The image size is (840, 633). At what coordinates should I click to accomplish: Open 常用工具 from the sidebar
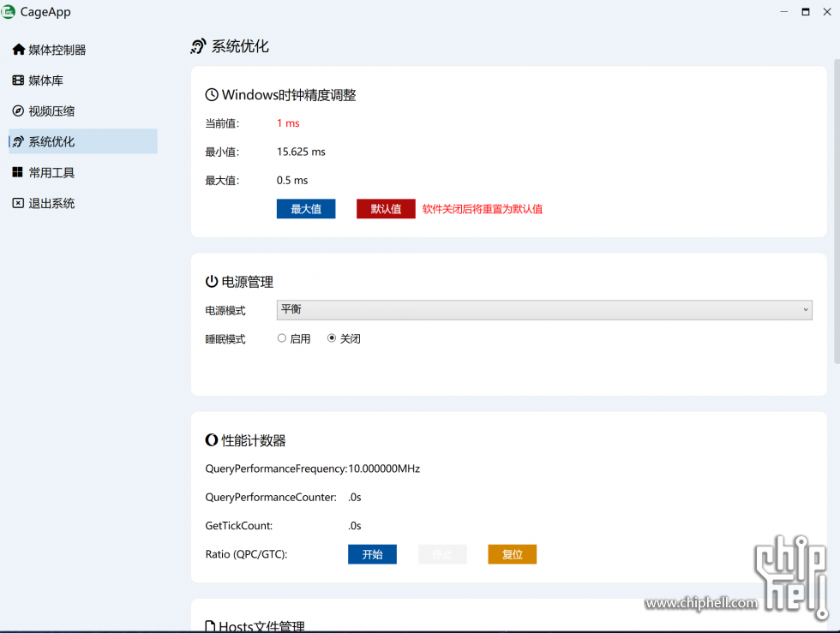(83, 172)
